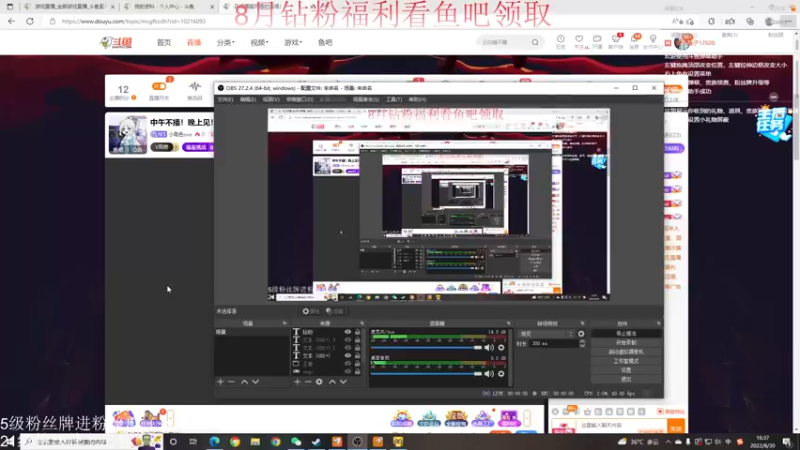Image resolution: width=800 pixels, height=450 pixels.
Task: Toggle visibility of the first text source
Action: (347, 332)
